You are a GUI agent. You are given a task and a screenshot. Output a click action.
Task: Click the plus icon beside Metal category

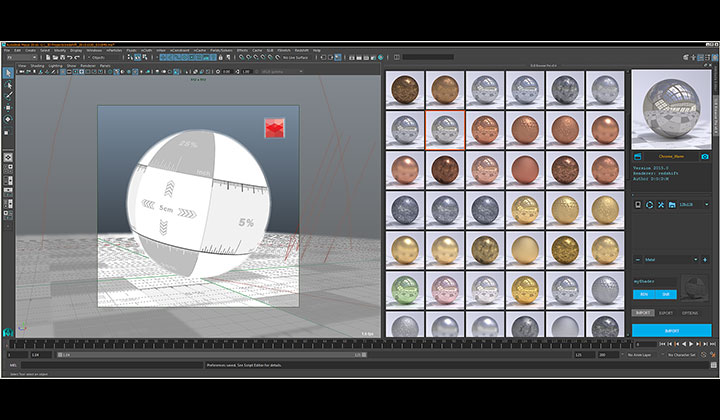click(705, 260)
